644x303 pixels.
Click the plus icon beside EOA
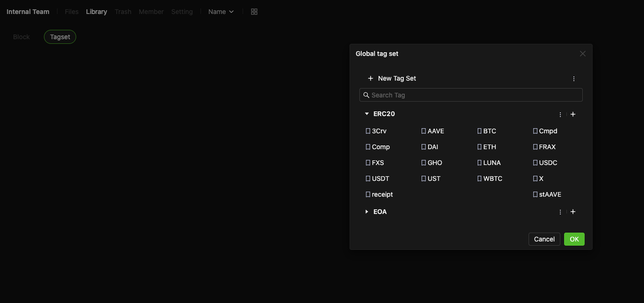[x=573, y=212]
